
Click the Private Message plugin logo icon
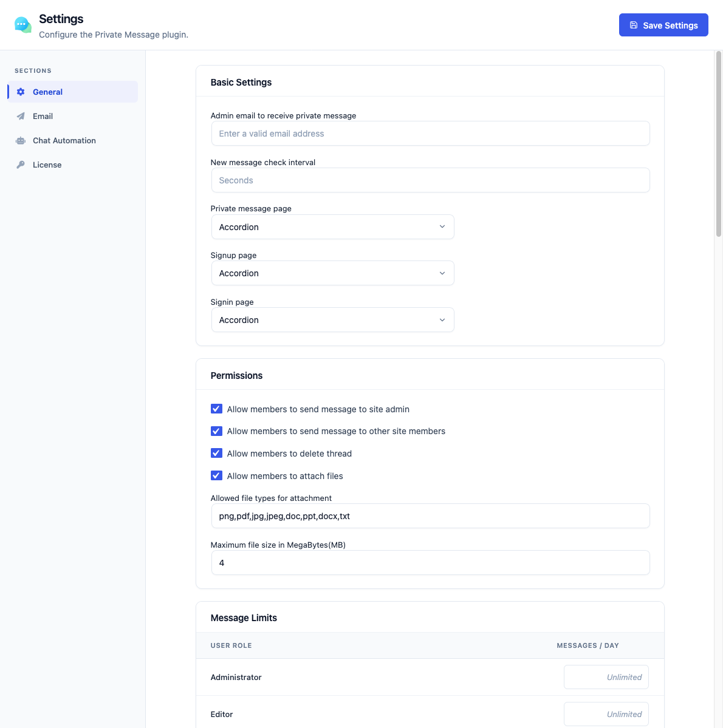tap(22, 25)
